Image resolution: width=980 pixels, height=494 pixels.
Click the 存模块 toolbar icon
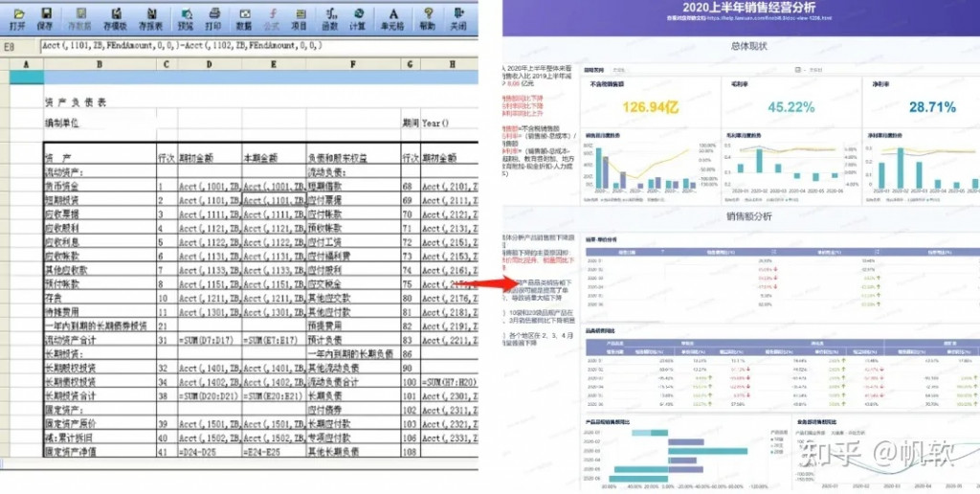[115, 19]
